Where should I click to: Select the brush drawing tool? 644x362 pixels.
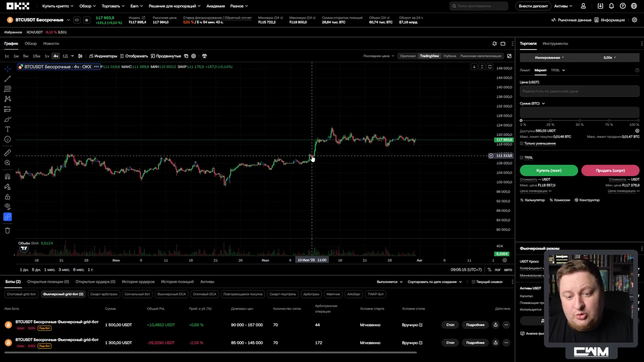pos(8,119)
